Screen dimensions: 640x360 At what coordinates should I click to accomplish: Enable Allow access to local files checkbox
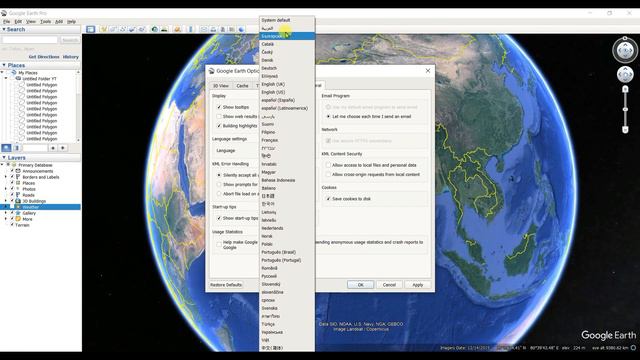click(328, 165)
